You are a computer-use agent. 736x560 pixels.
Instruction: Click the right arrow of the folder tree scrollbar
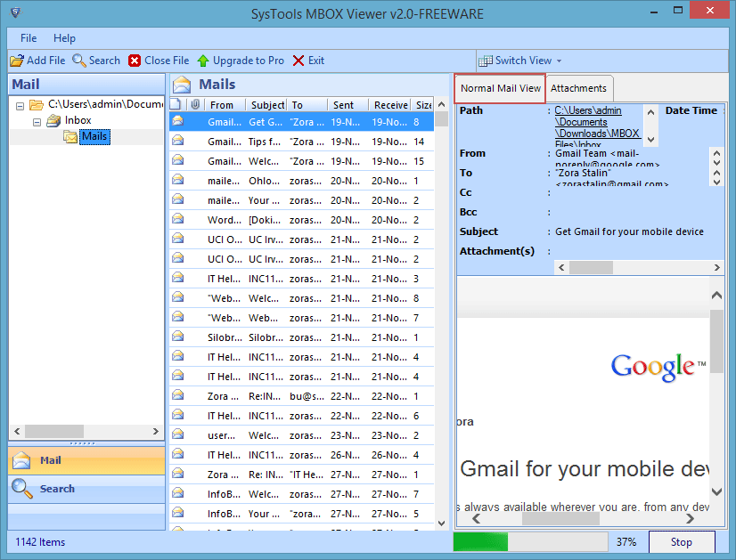click(x=155, y=431)
